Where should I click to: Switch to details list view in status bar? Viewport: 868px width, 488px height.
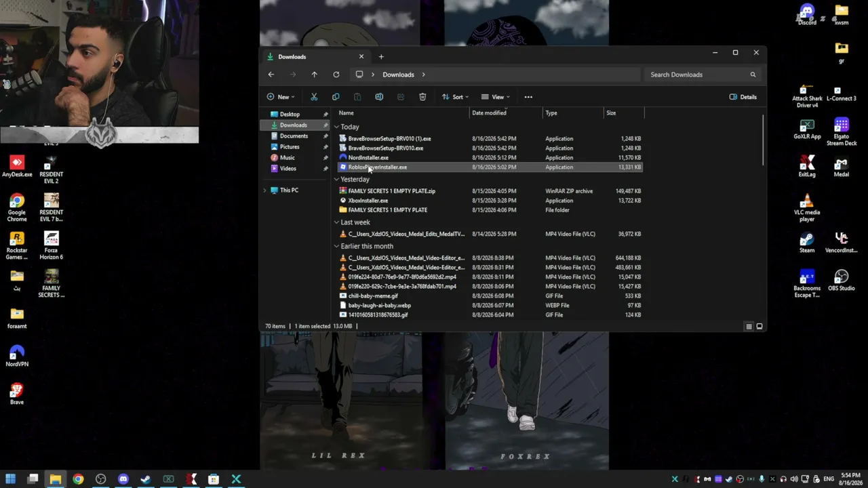[749, 327]
